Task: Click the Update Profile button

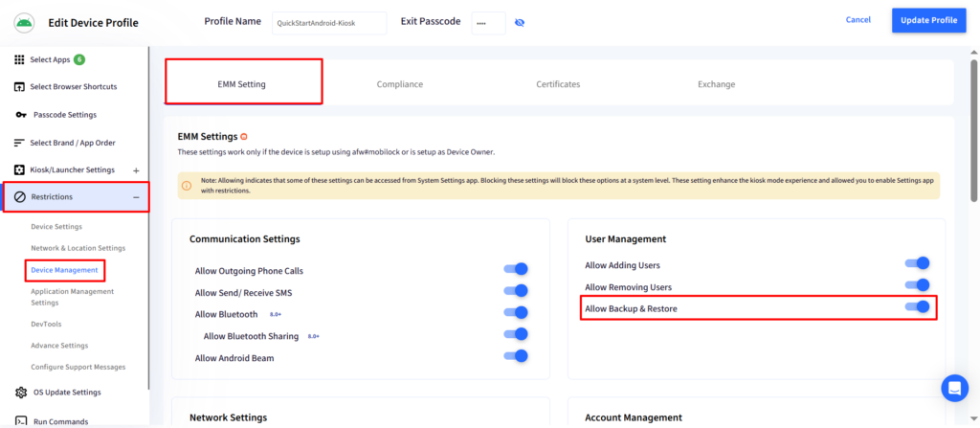Action: tap(928, 21)
